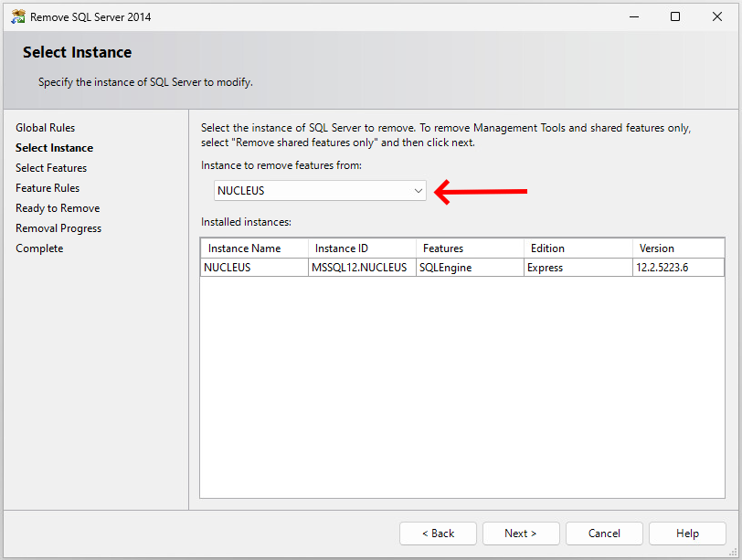Sort by Instance Name column header
Image resolution: width=742 pixels, height=560 pixels.
tap(244, 248)
